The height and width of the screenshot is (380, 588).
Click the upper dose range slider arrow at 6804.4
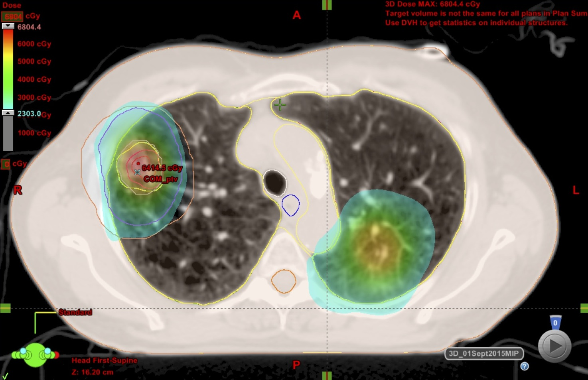8,26
